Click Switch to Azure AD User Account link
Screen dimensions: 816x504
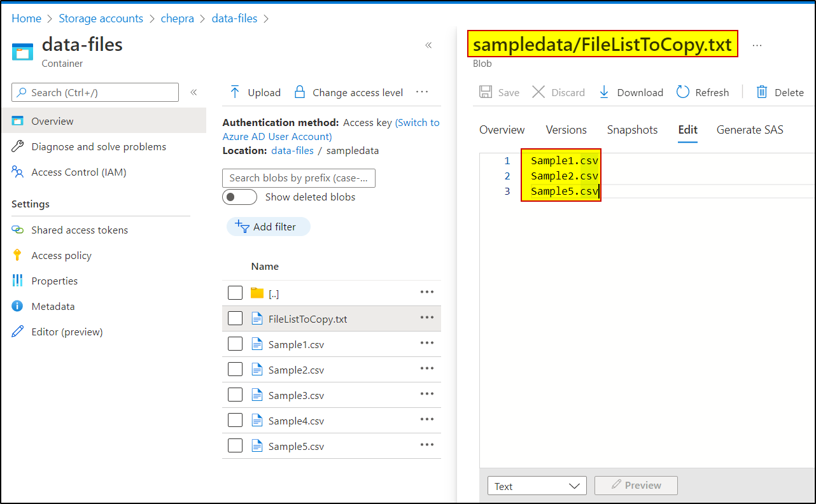[331, 129]
